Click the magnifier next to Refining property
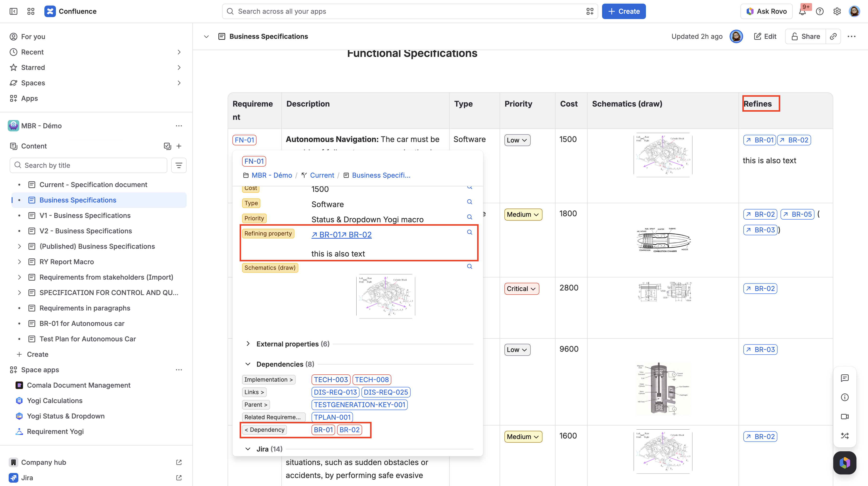 click(x=469, y=232)
